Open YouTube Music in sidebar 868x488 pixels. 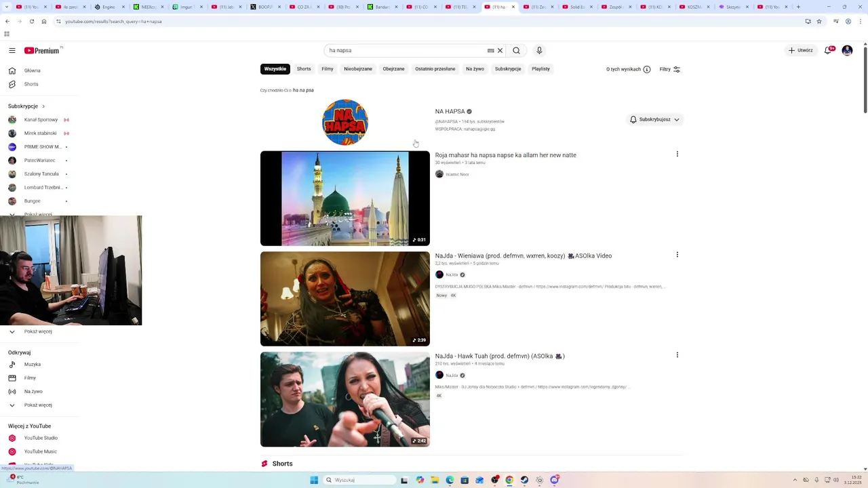pyautogui.click(x=39, y=451)
